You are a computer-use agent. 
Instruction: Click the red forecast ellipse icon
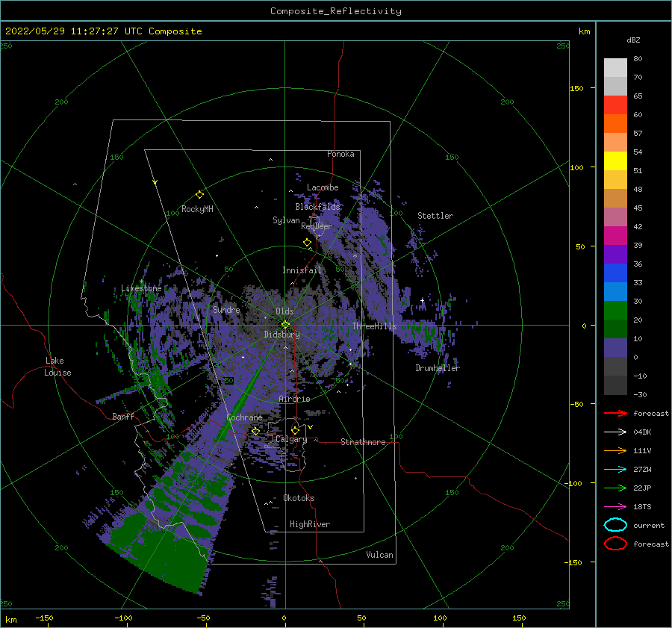click(615, 544)
